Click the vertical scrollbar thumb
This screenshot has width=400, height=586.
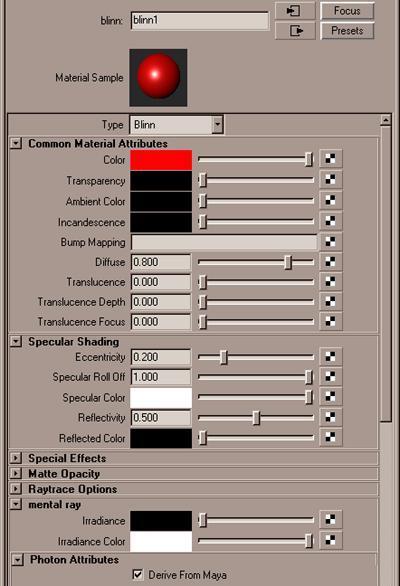point(386,274)
